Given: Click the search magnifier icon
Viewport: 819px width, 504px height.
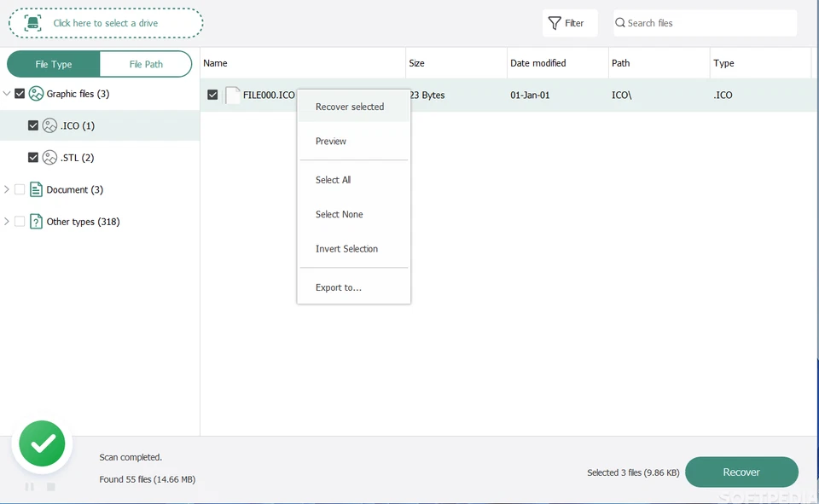Looking at the screenshot, I should (x=620, y=23).
